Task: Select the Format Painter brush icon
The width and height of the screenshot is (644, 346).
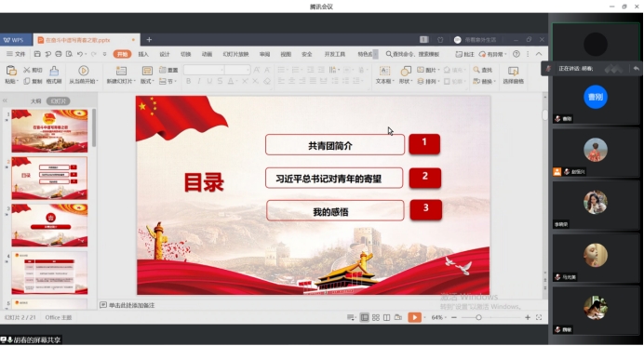Action: click(x=54, y=71)
